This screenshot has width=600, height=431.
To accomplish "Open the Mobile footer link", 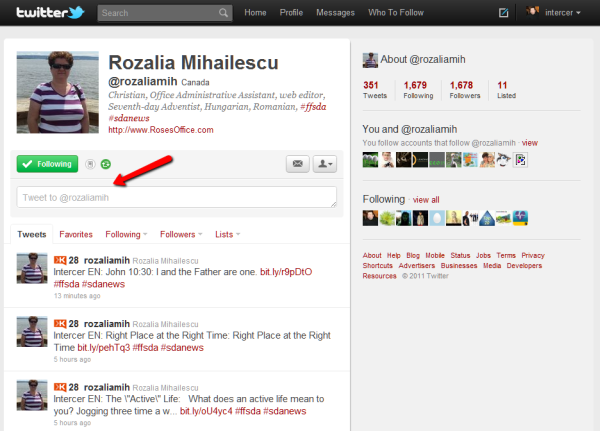I will [x=435, y=255].
